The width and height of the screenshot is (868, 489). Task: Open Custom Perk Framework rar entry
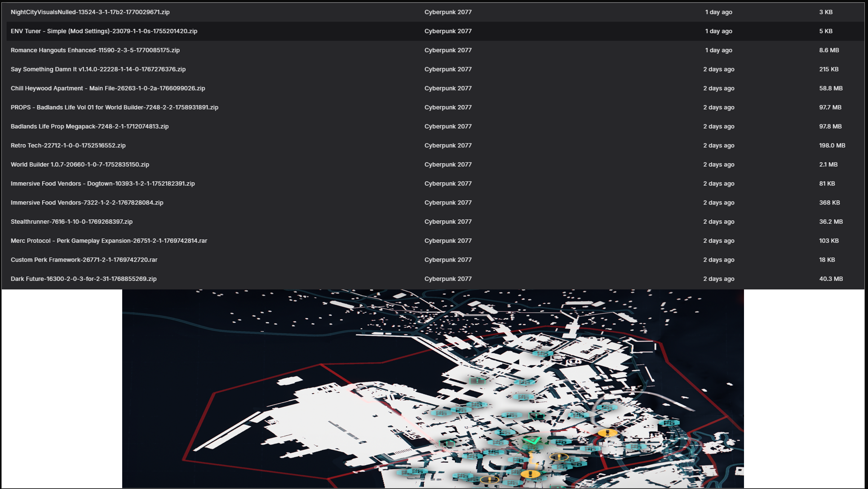[x=84, y=260]
